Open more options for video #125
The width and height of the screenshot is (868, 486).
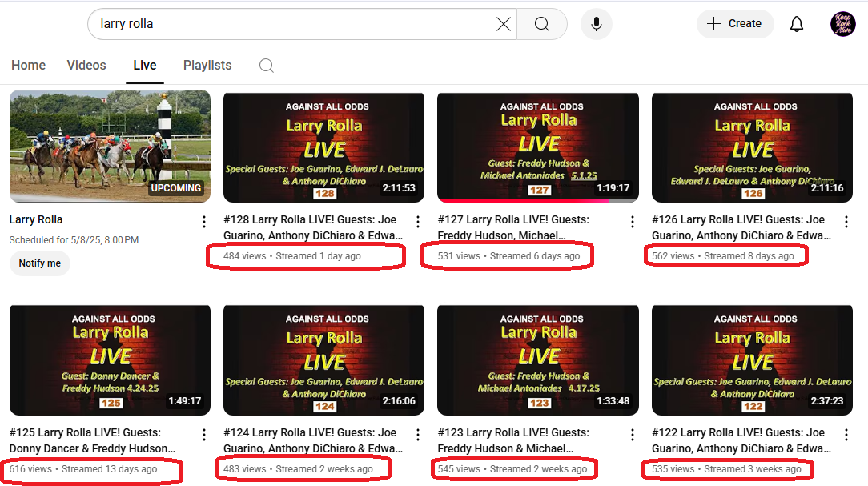point(204,435)
